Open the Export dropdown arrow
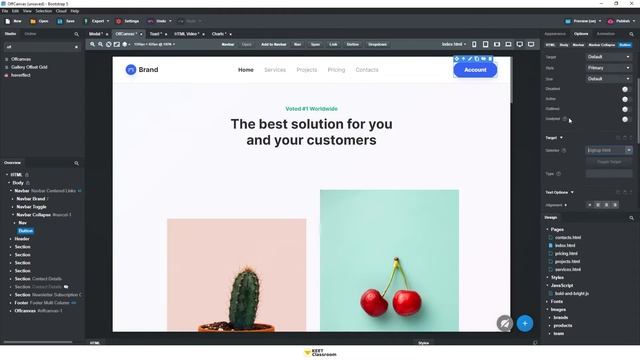 [108, 21]
